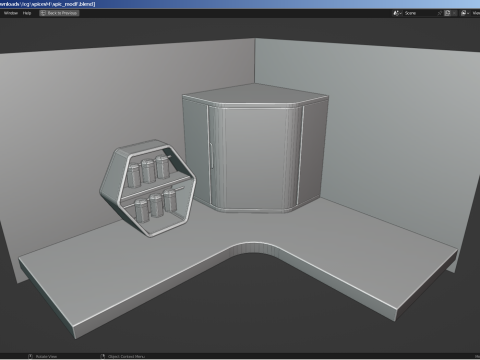Open the scene browse dropdown icon
The width and height of the screenshot is (480, 360).
click(397, 13)
